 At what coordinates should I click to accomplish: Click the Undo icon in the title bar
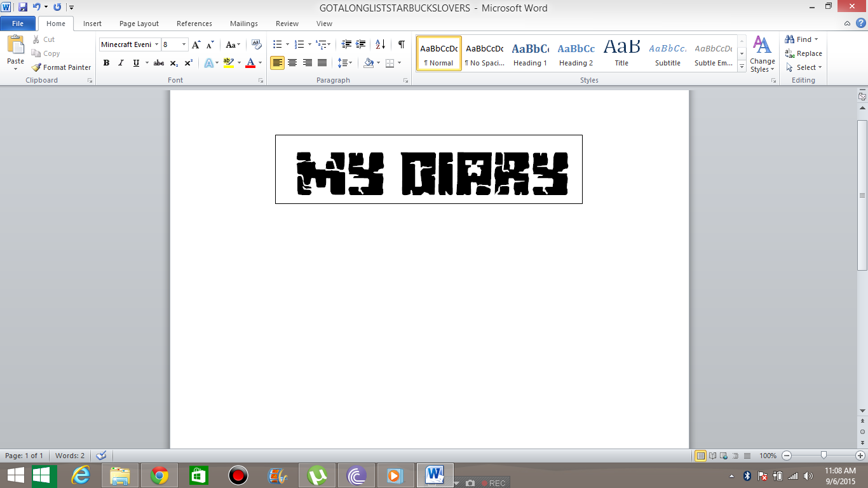tap(36, 7)
